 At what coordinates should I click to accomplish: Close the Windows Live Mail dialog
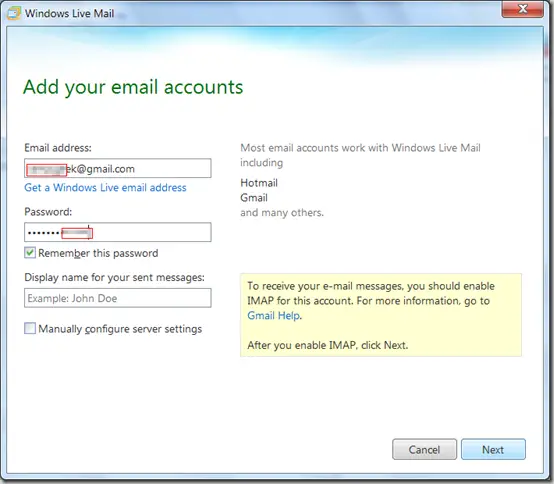[x=523, y=8]
